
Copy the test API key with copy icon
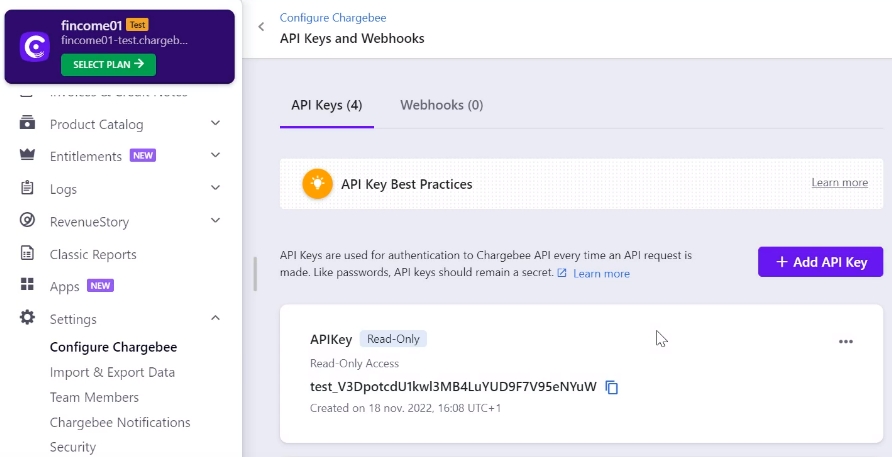coord(612,388)
